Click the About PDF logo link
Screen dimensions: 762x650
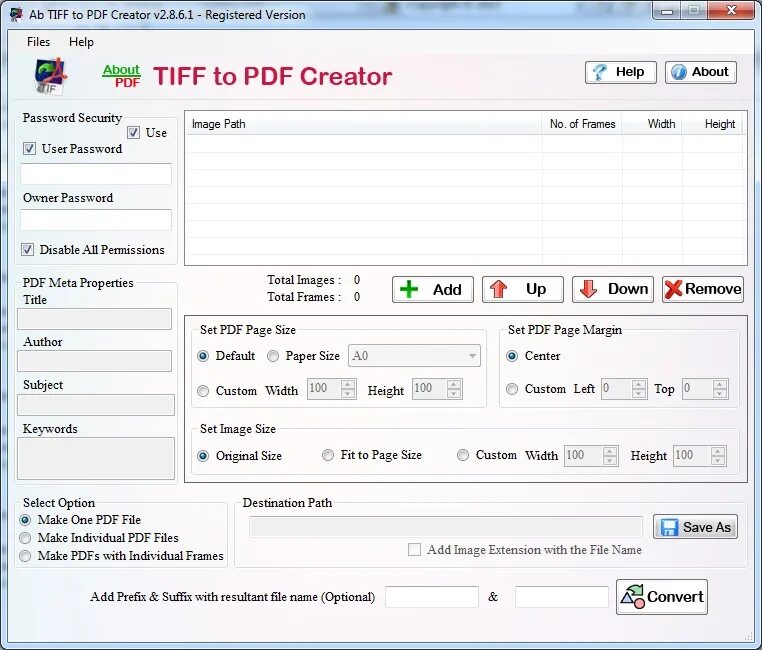pos(121,76)
